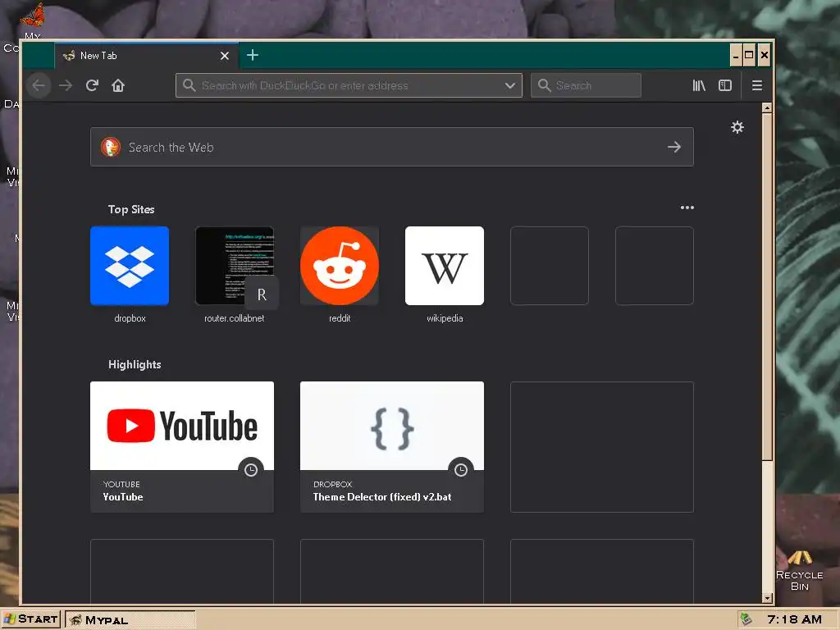
Task: Open the hamburger application menu
Action: 757,85
